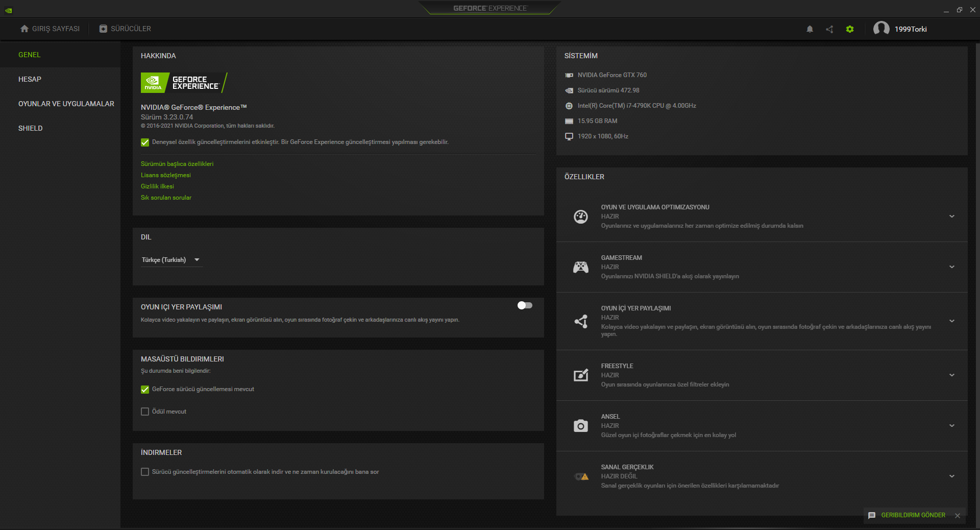Open the Lisans sözleşmesi link

pyautogui.click(x=166, y=175)
